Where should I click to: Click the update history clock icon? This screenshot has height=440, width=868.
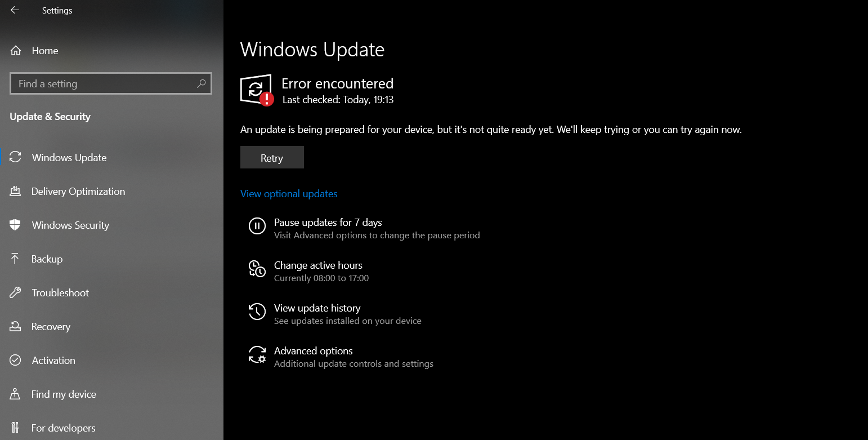coord(257,312)
